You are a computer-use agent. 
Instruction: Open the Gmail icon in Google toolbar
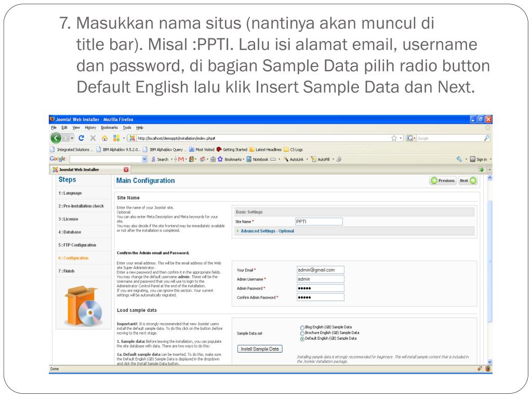pyautogui.click(x=181, y=159)
